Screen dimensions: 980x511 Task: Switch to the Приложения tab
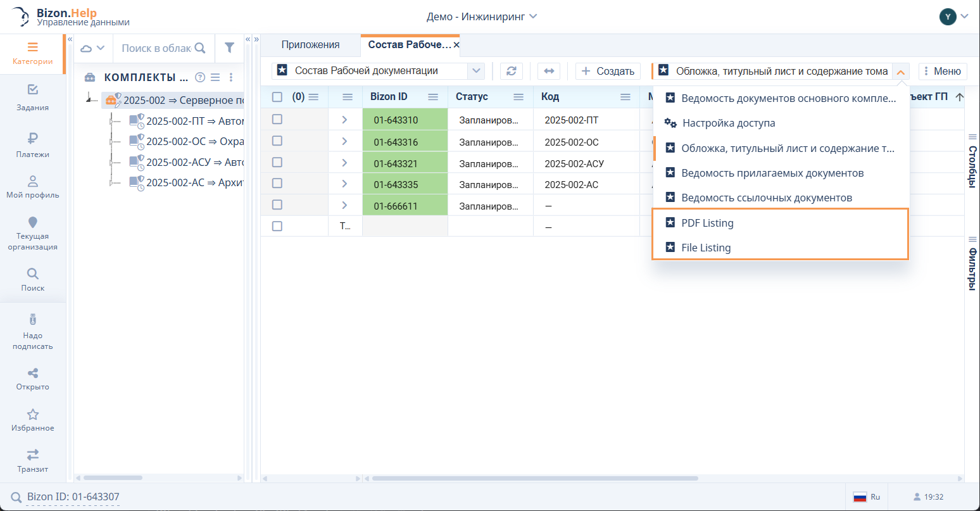pos(310,45)
